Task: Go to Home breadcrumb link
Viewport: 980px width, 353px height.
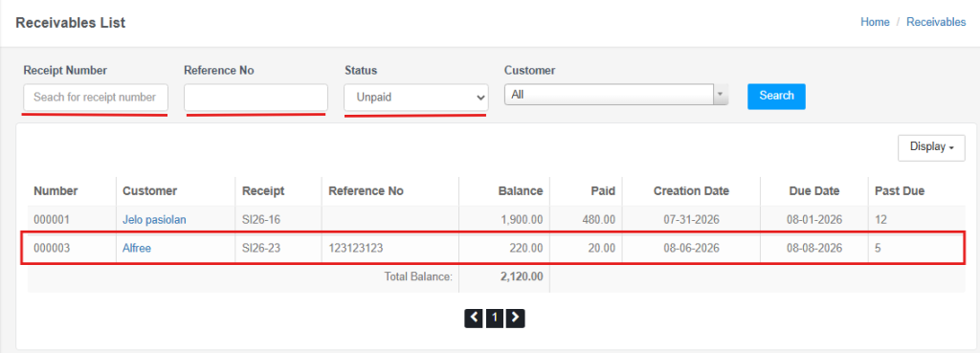Action: (x=875, y=22)
